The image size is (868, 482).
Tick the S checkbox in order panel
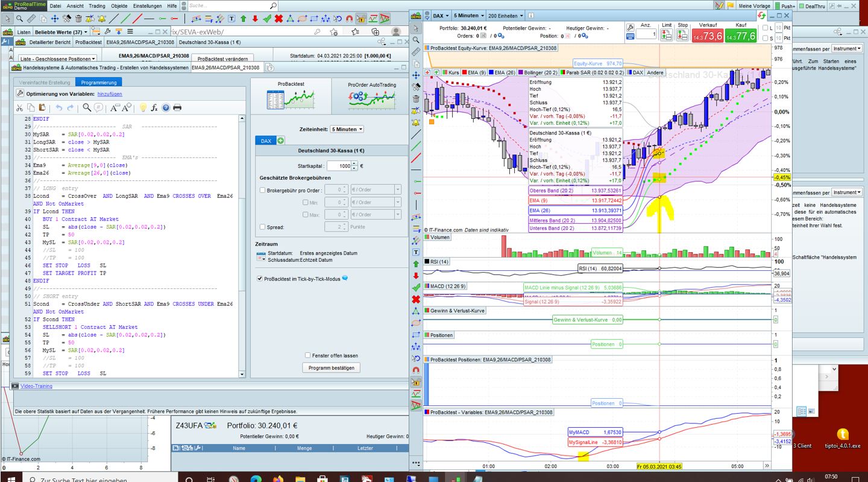(766, 38)
